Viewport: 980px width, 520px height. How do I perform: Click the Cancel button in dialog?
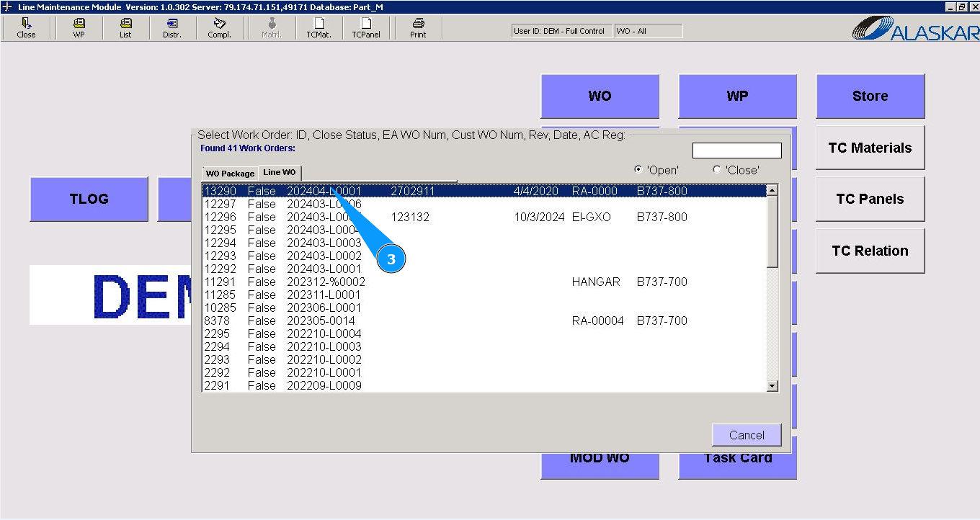click(x=747, y=435)
